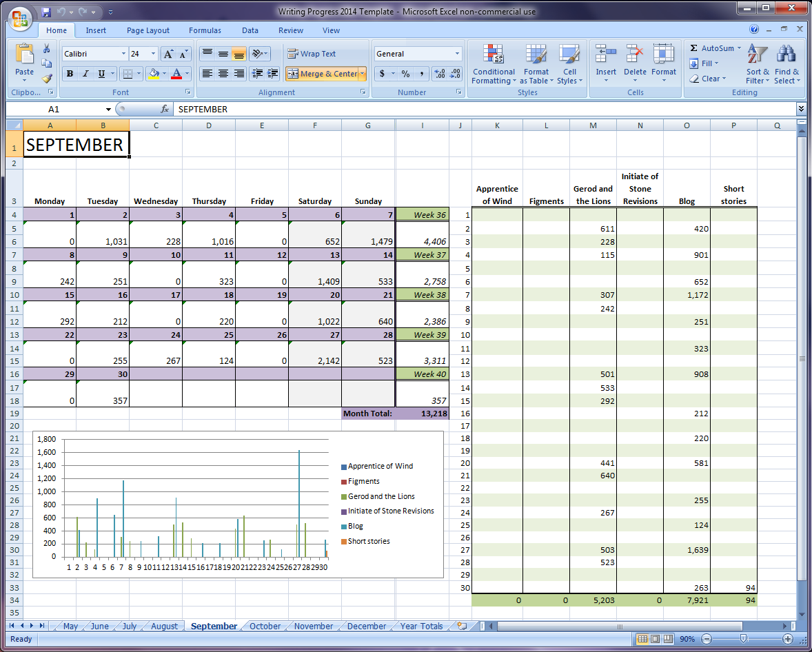812x652 pixels.
Task: Click the Increase Font Size icon
Action: [x=168, y=54]
